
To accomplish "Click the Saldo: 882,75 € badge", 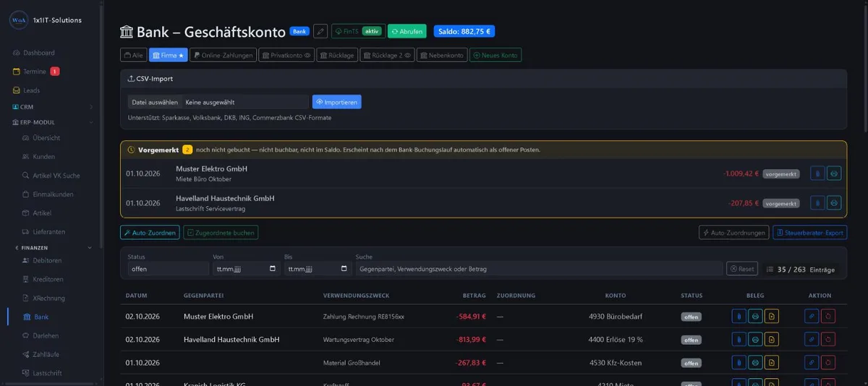I will pos(464,31).
